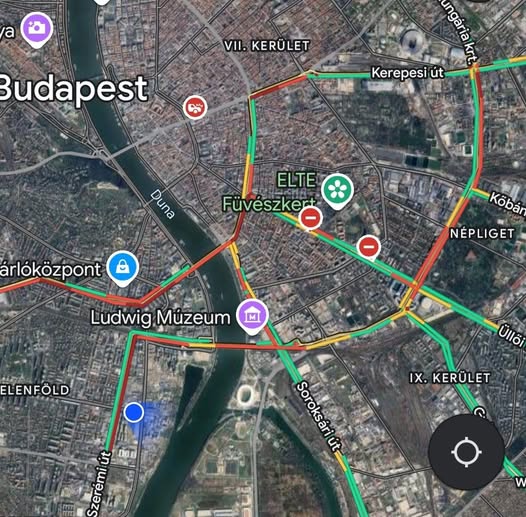Open the blue shopping bag pin
526x517 pixels.
coord(122,268)
